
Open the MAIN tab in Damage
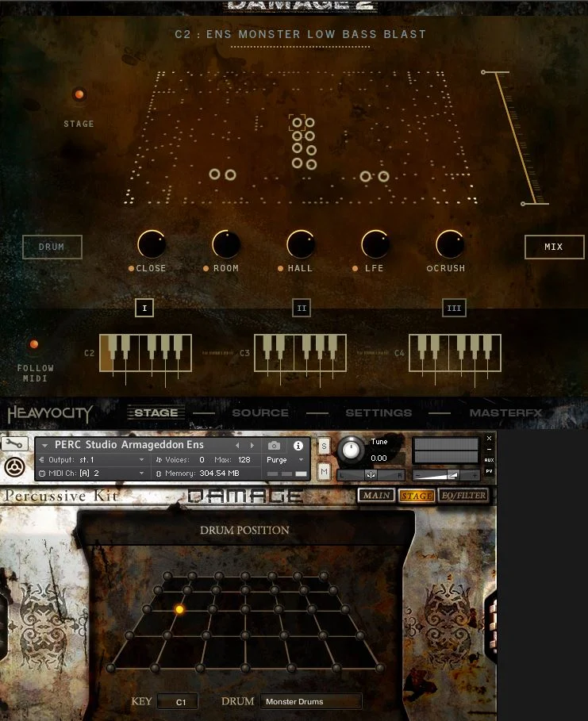click(x=376, y=496)
